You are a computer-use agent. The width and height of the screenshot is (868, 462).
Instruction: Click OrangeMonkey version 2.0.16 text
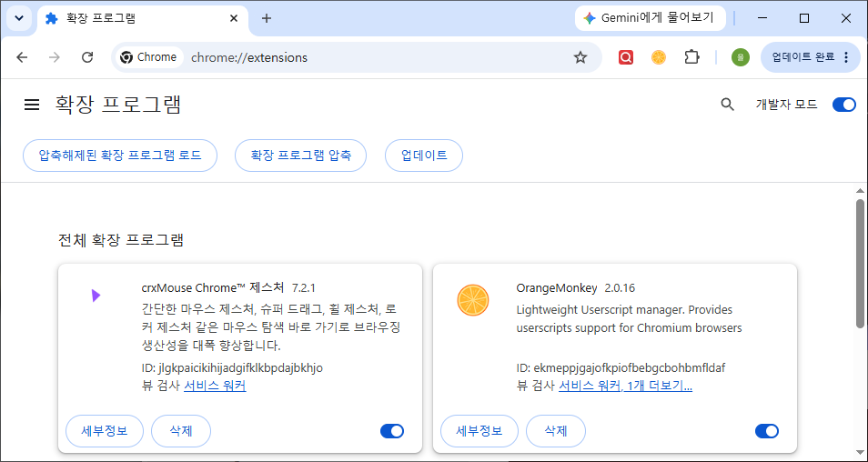(620, 287)
